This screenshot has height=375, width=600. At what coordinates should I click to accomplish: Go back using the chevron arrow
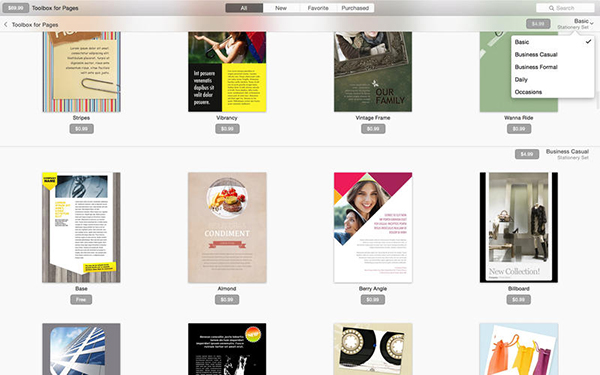point(6,24)
